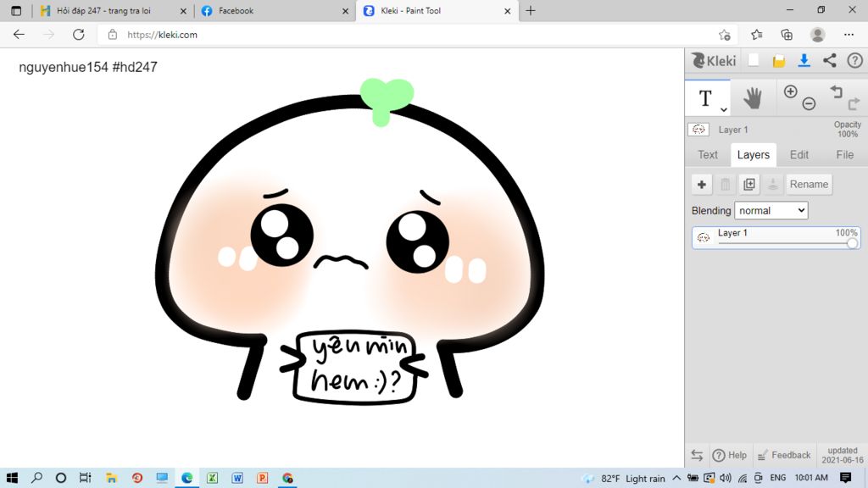Image resolution: width=868 pixels, height=488 pixels.
Task: Switch to the File tab
Action: coord(845,155)
